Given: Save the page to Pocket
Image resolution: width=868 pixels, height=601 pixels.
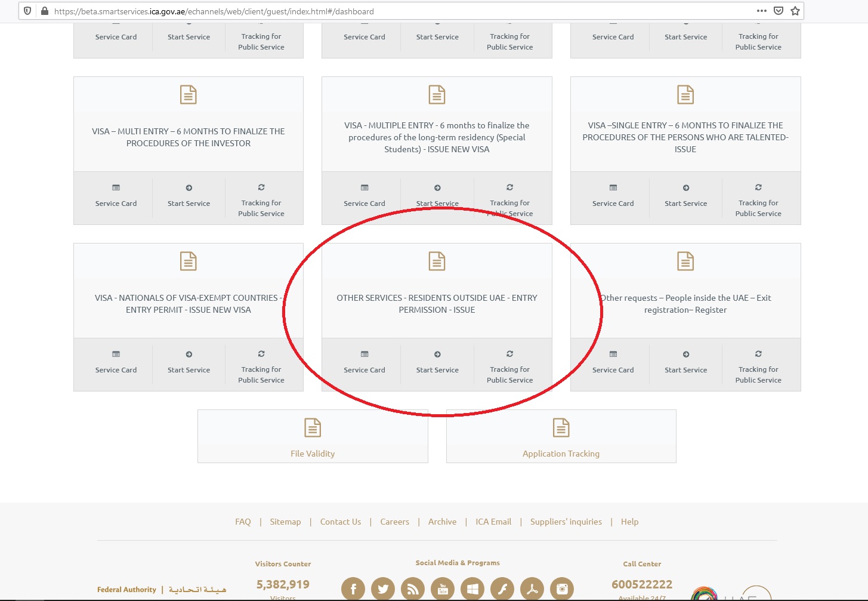Looking at the screenshot, I should tap(777, 11).
